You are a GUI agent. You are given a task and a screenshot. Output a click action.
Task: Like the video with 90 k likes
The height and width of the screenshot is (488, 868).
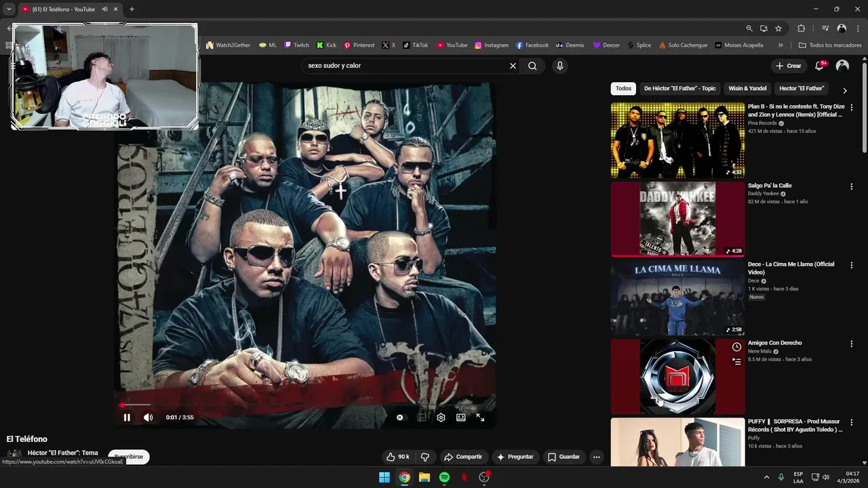pos(398,457)
